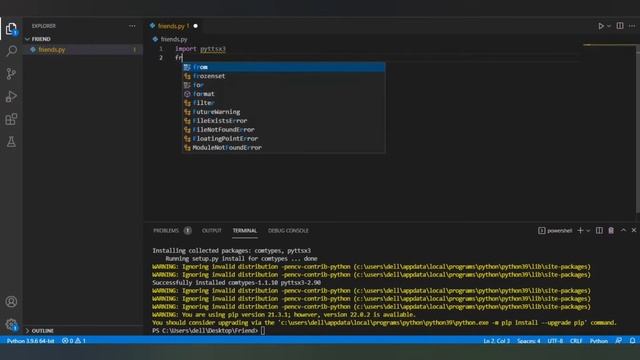Choose 'from' suggestion in autocomplete
The width and height of the screenshot is (640, 360).
283,67
